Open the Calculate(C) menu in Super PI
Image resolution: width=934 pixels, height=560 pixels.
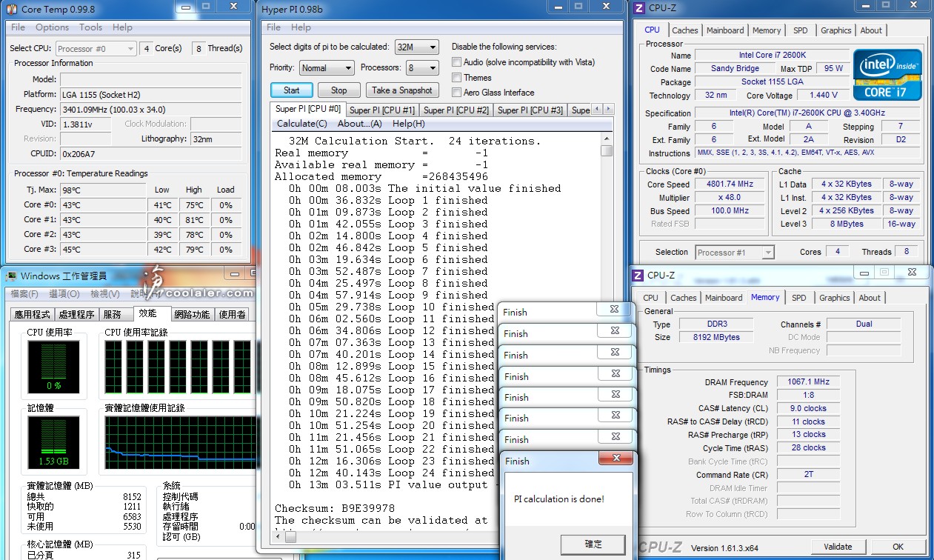pyautogui.click(x=302, y=124)
